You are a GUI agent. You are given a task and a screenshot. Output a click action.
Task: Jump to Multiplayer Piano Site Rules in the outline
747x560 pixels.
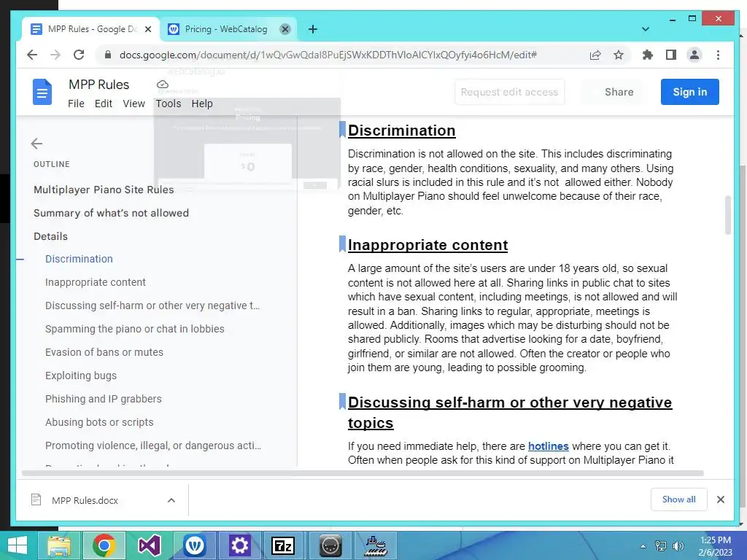tap(104, 190)
